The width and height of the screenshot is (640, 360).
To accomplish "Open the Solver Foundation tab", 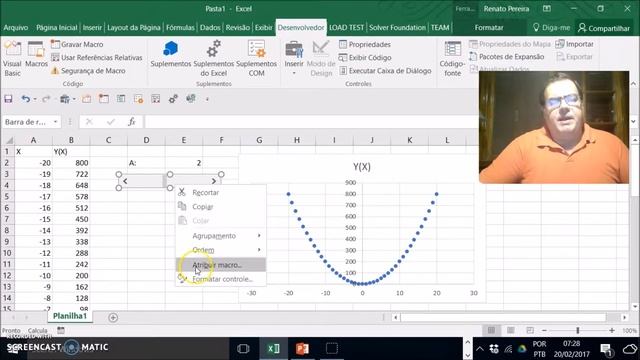I will click(x=397, y=28).
